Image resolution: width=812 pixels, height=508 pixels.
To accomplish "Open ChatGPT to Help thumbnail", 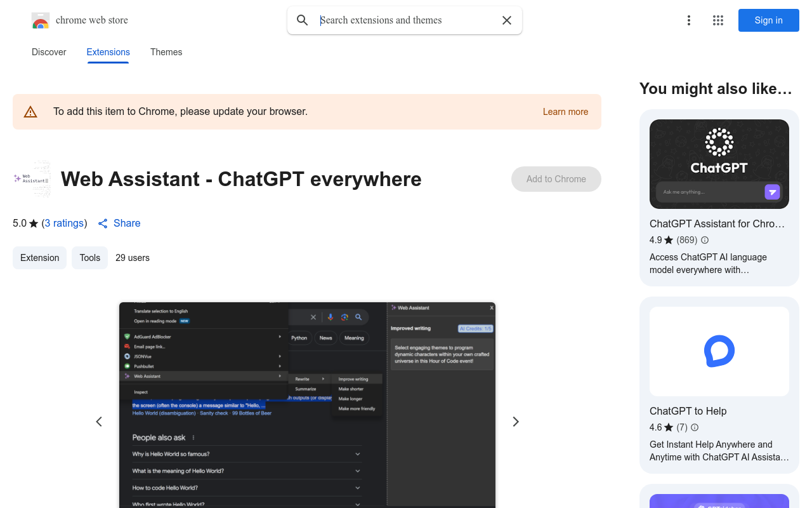I will pyautogui.click(x=719, y=352).
